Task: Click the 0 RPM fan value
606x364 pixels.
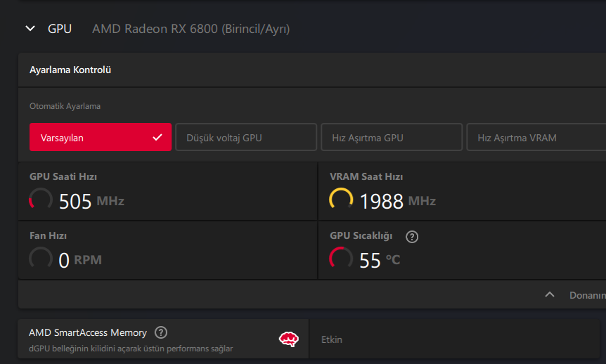Action: coord(80,260)
